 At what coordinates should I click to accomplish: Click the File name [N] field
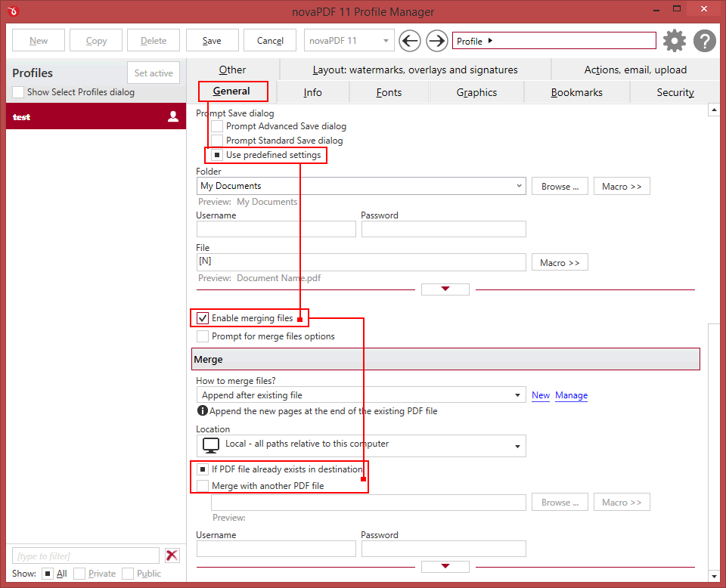point(361,262)
